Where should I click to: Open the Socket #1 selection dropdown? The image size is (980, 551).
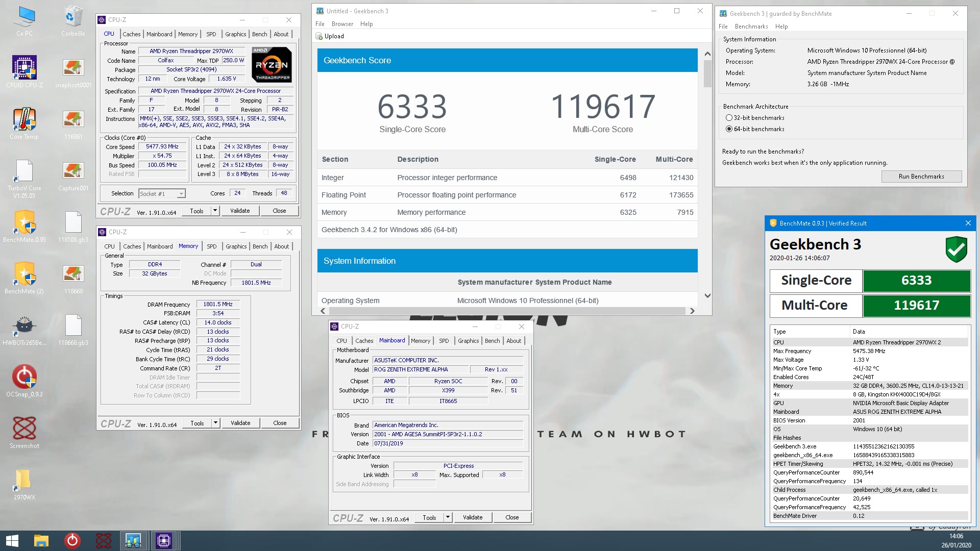pos(181,194)
